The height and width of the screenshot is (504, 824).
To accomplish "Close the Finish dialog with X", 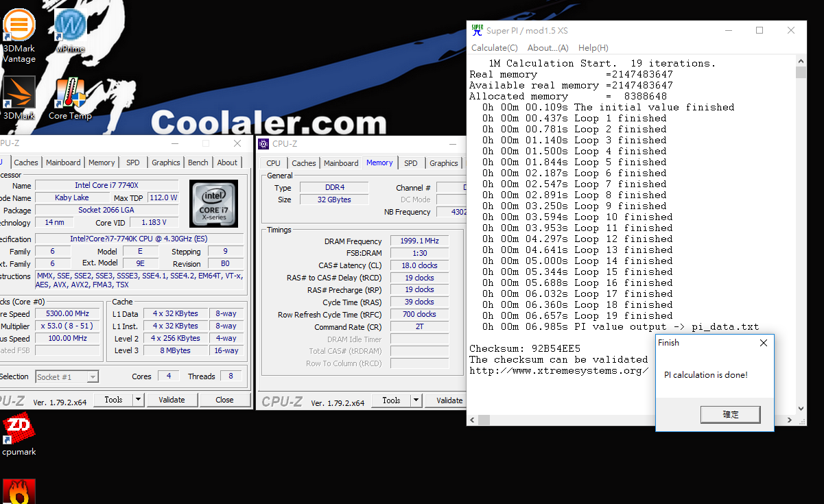I will (764, 343).
